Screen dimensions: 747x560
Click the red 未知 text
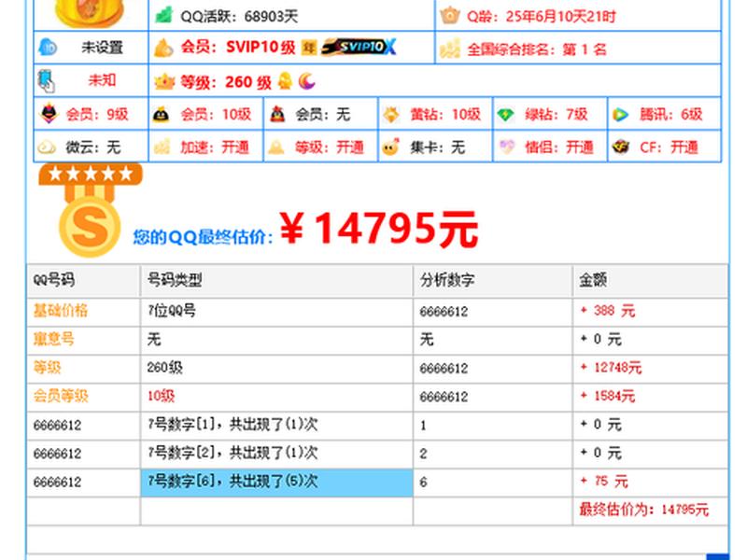(x=103, y=80)
